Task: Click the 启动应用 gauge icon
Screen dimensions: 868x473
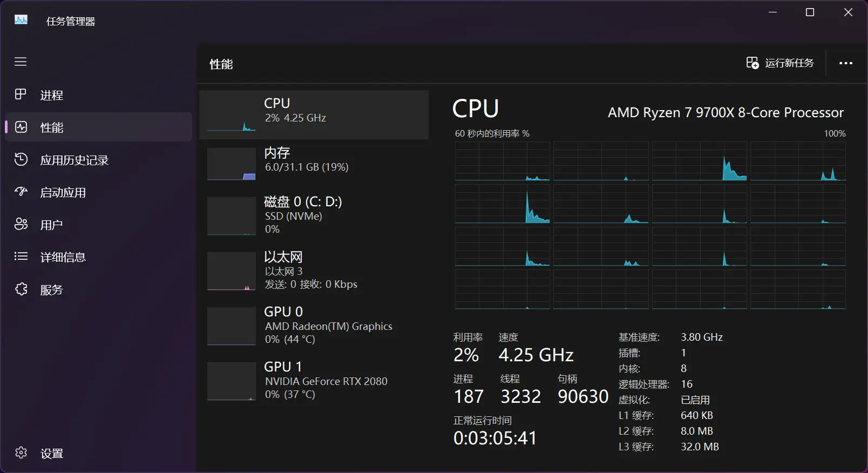Action: [21, 192]
